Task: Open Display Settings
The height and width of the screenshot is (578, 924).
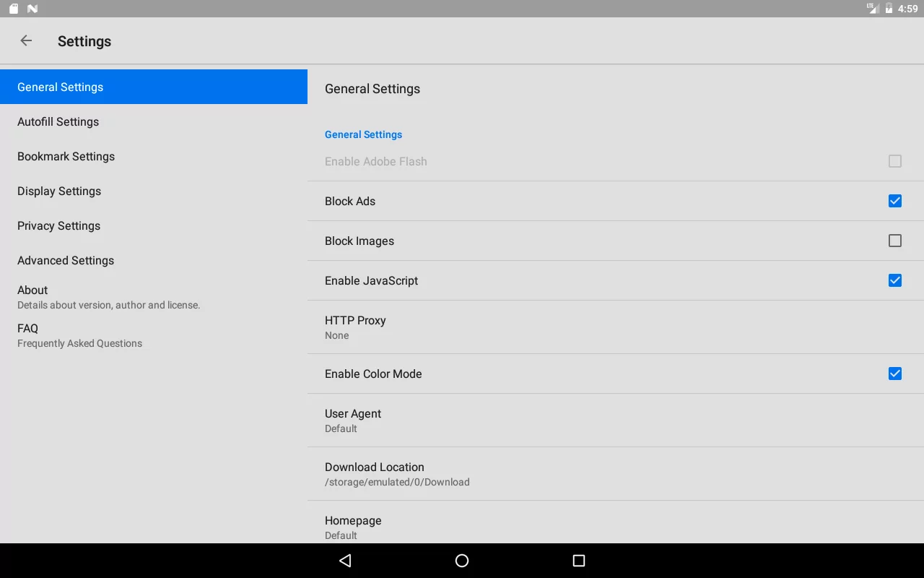Action: pyautogui.click(x=154, y=191)
